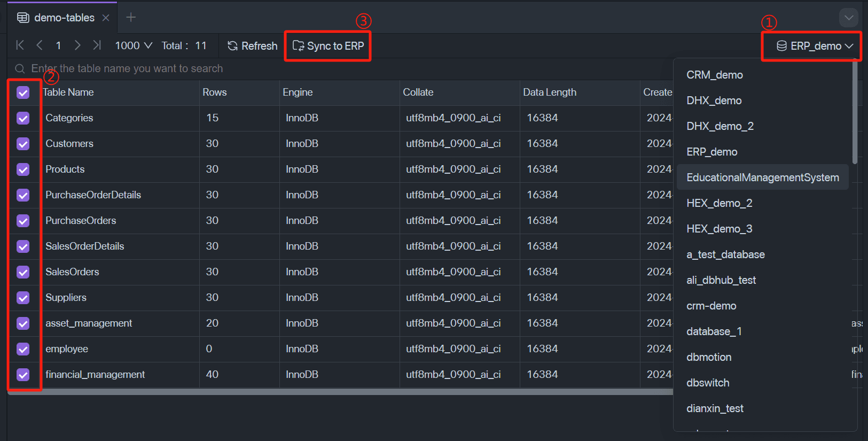Uncheck the Suppliers checkbox
868x441 pixels.
(23, 298)
